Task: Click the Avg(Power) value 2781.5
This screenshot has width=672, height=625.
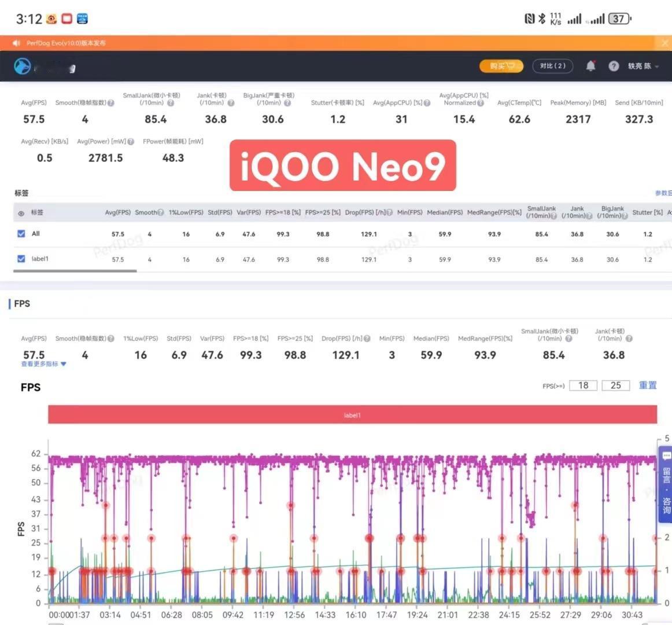Action: [x=105, y=158]
